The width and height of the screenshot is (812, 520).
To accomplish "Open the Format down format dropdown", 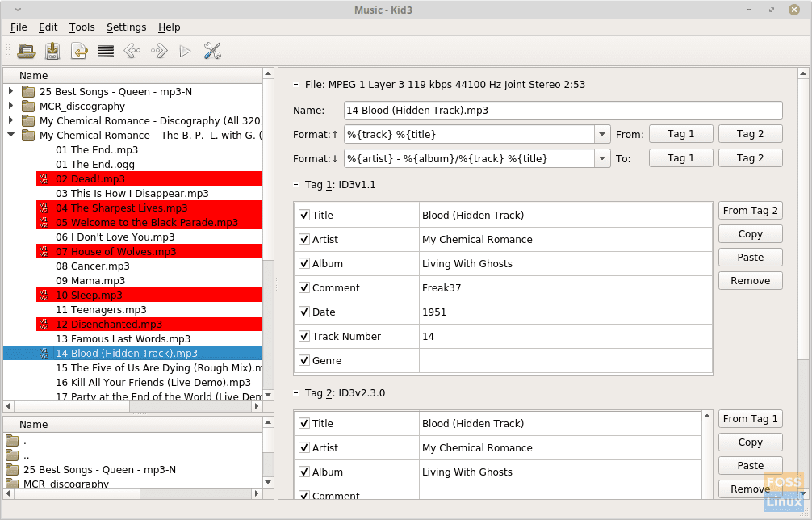I will click(602, 158).
